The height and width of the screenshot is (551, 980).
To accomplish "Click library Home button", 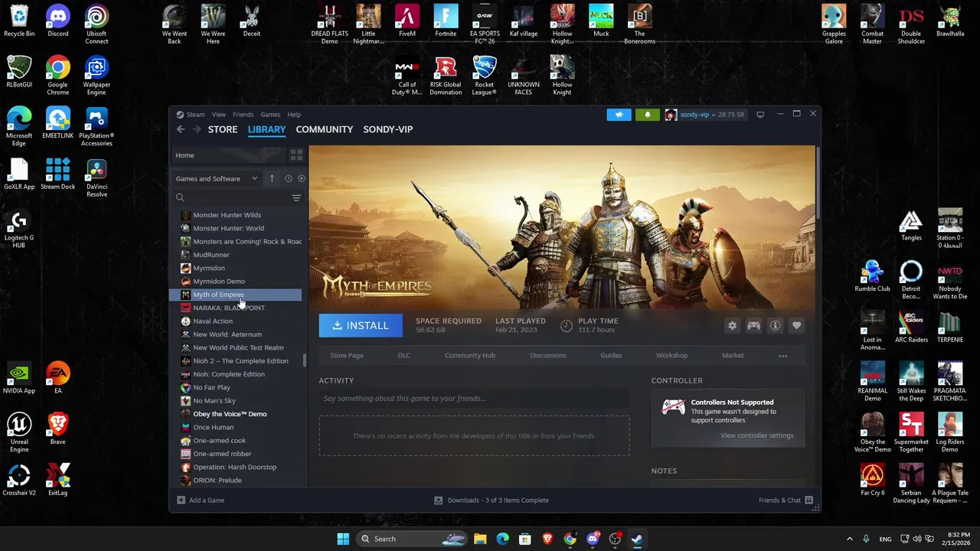I will (x=228, y=155).
